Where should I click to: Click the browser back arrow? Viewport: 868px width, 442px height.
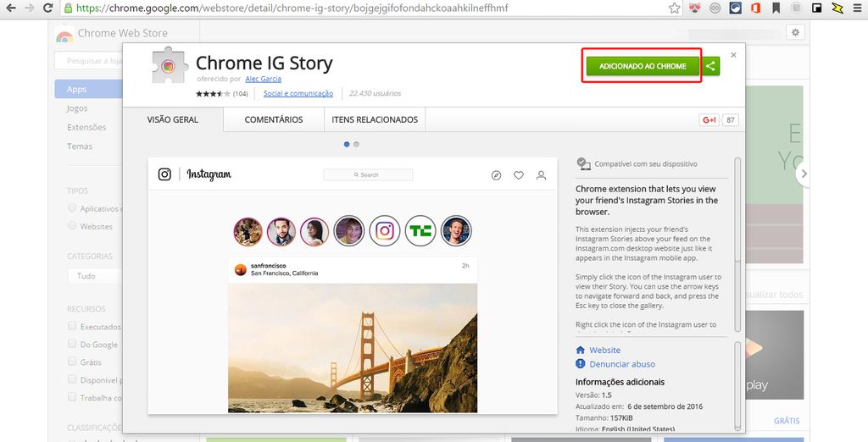(11, 8)
